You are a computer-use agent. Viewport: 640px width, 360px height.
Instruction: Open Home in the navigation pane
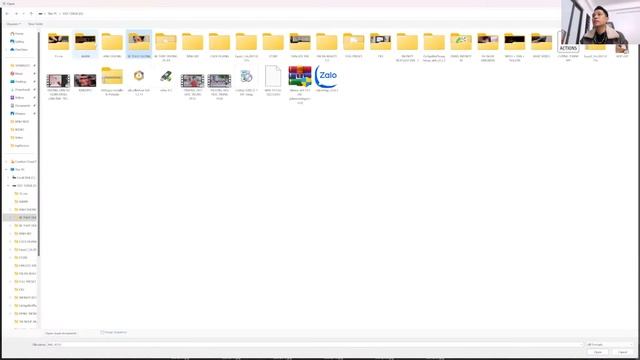(x=17, y=33)
